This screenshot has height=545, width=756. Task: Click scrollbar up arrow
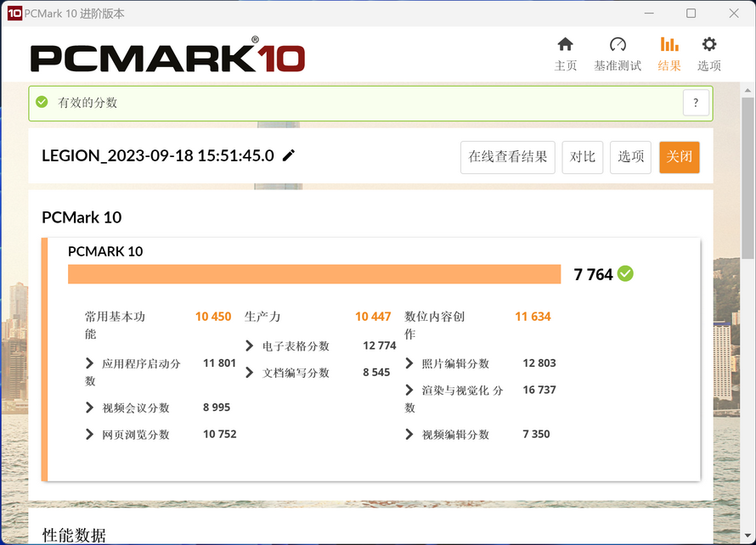(748, 90)
